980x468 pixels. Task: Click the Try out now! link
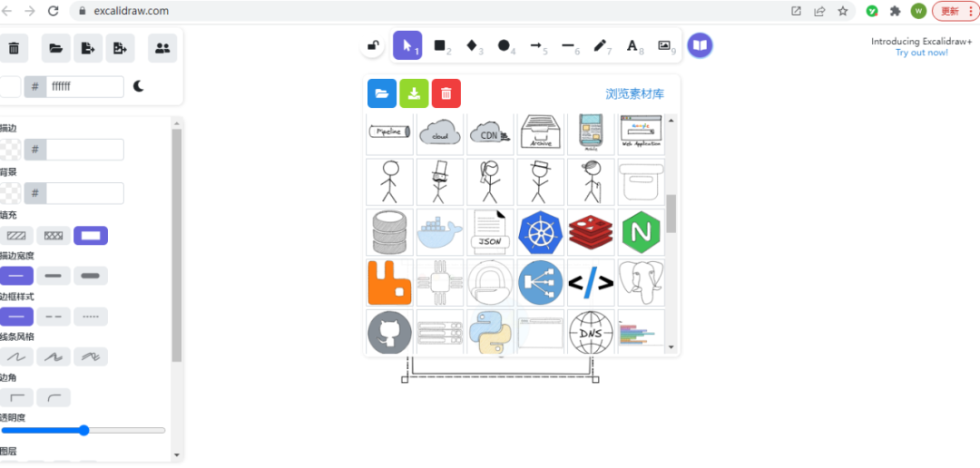coord(921,53)
